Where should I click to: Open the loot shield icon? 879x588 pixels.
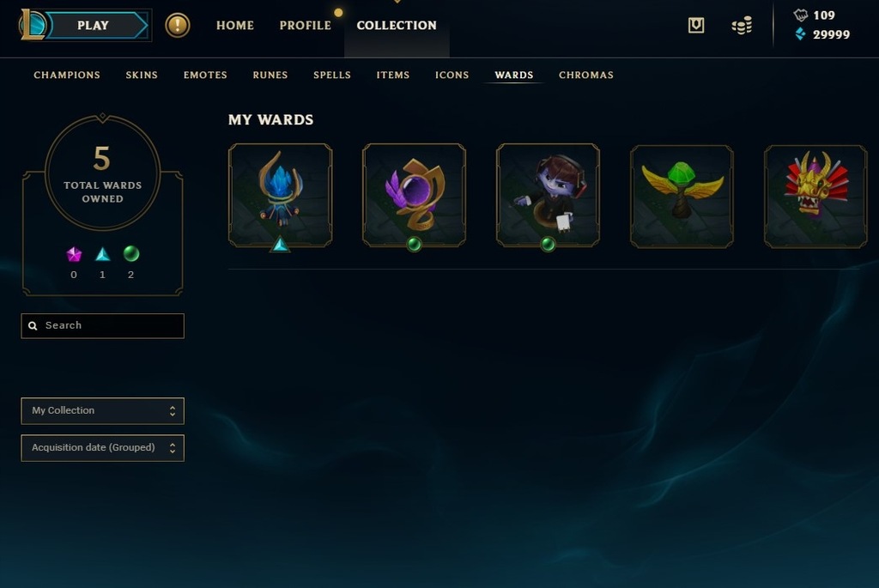[x=695, y=25]
